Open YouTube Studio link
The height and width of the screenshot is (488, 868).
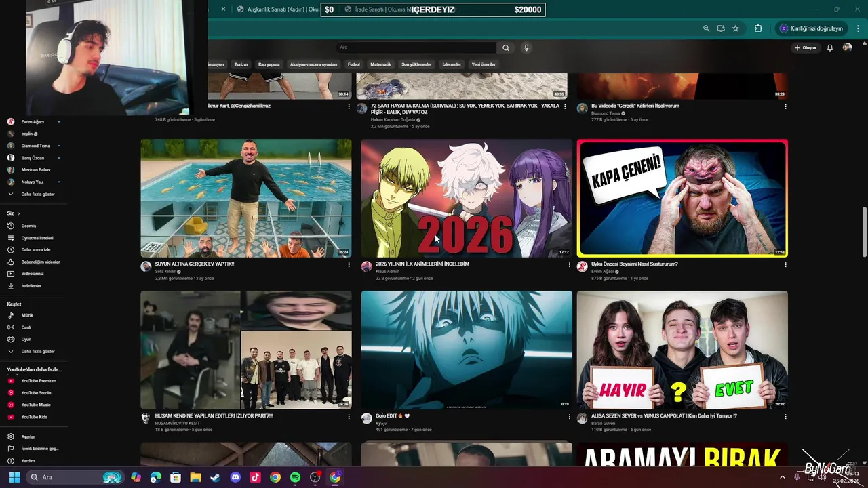click(x=36, y=393)
